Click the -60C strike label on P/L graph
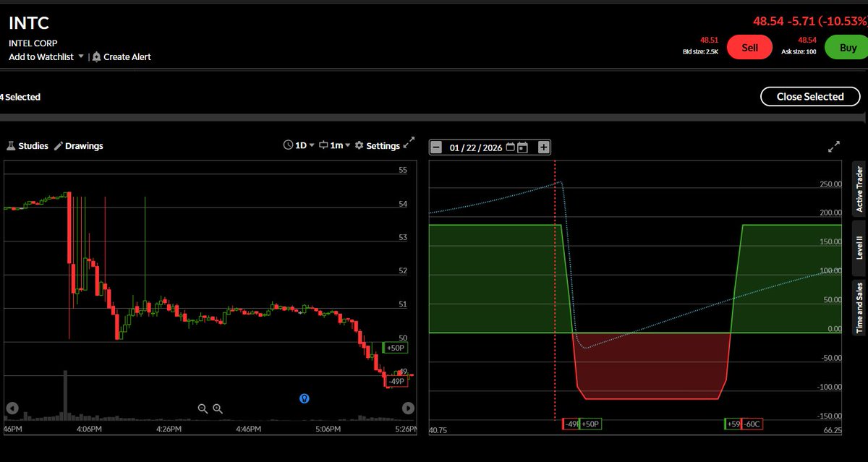The width and height of the screenshot is (868, 462). pos(752,424)
